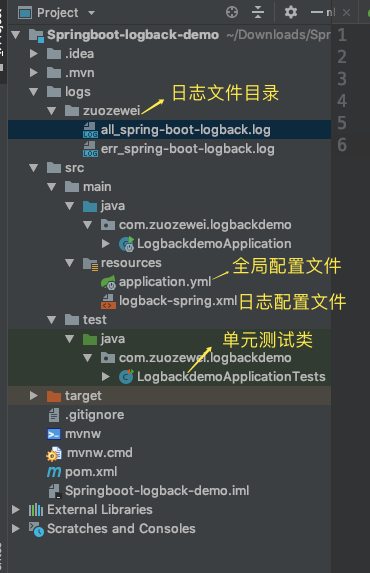Click line number 6 in the editor gutter
Screen dimensions: 370x573
click(342, 145)
